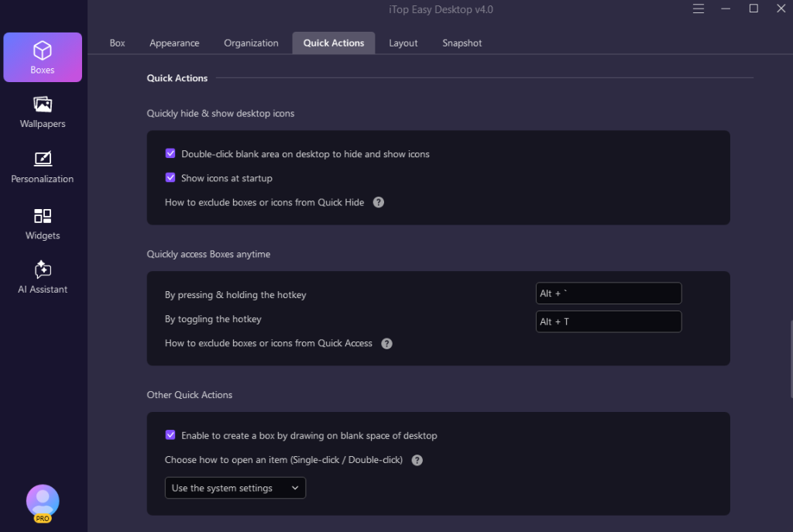Image resolution: width=793 pixels, height=532 pixels.
Task: Click the PRO user profile avatar
Action: [x=43, y=502]
